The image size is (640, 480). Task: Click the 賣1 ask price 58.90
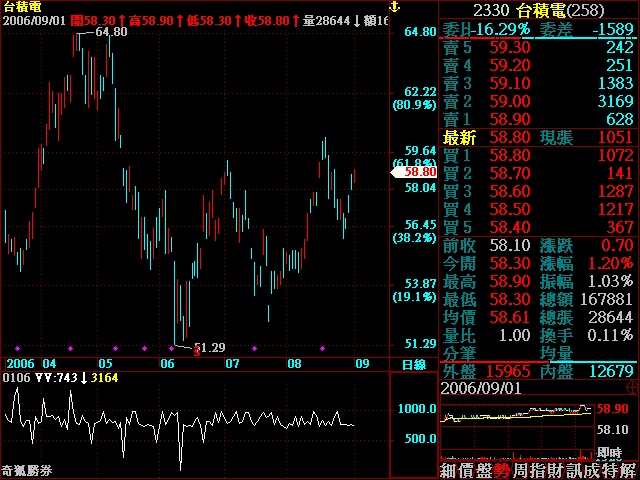pos(510,120)
